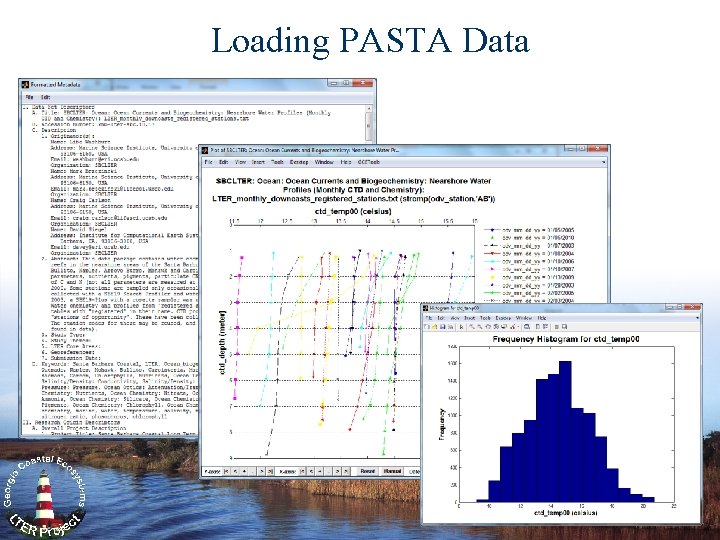Click dock arrow at plot window menu bar
Image resolution: width=720 pixels, height=540 pixels.
click(x=603, y=162)
